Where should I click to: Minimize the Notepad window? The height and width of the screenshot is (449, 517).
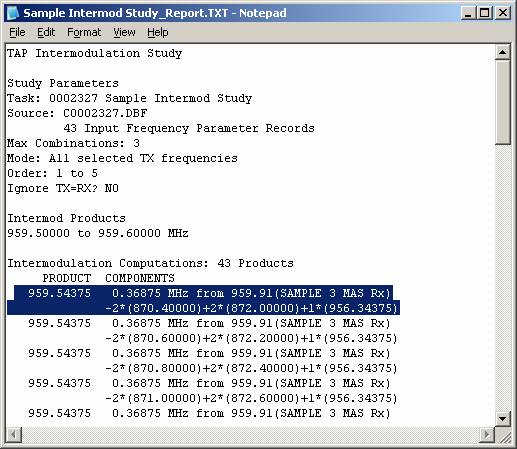[x=468, y=13]
